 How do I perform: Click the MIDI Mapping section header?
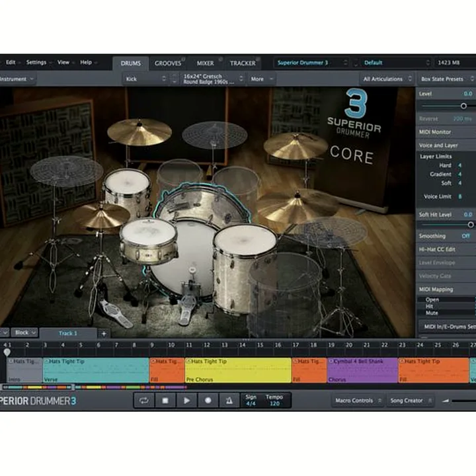click(x=446, y=290)
